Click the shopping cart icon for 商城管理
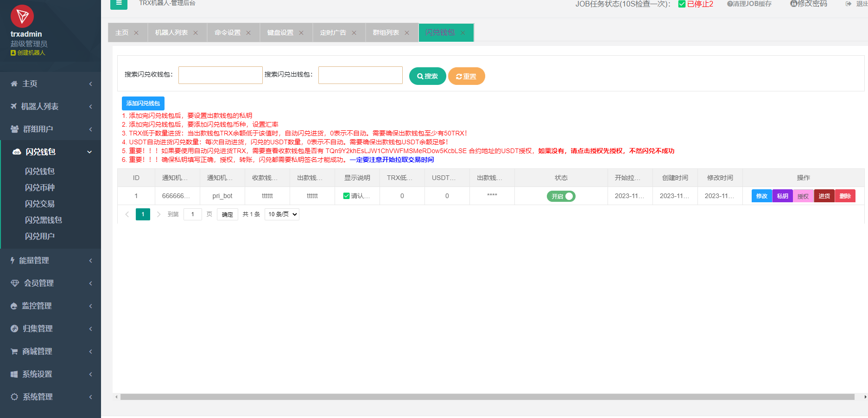 14,351
